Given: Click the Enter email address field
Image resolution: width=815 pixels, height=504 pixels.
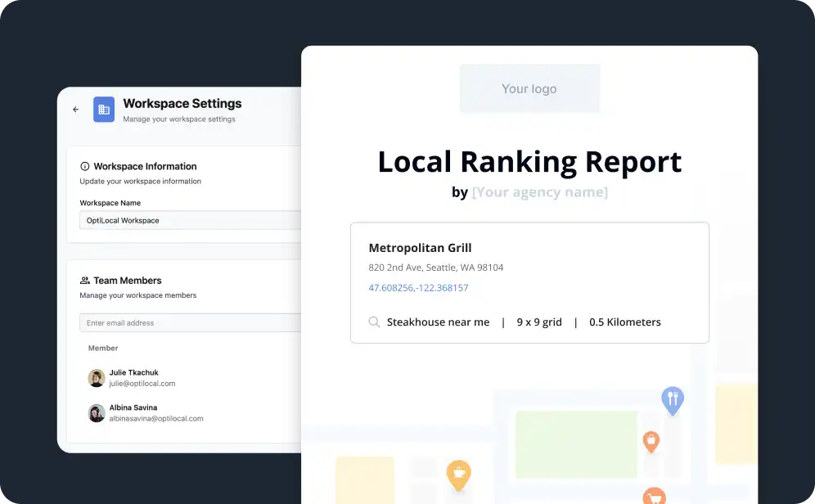Looking at the screenshot, I should 190,323.
